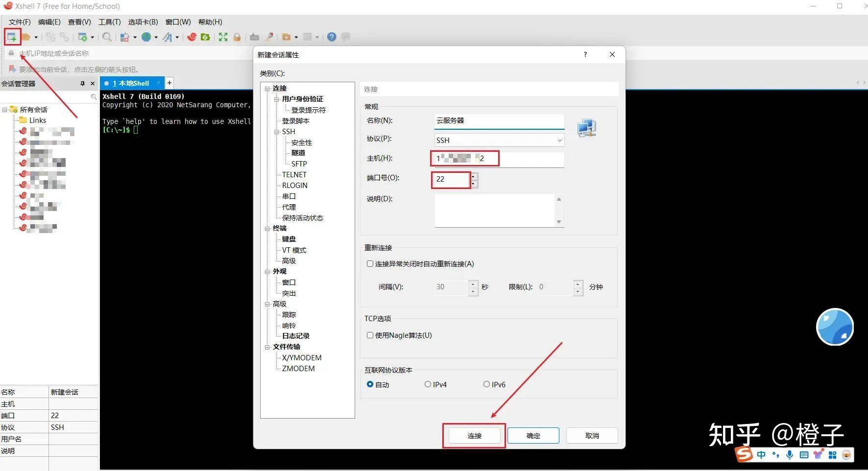Click the speech bubble toolbar icon

[x=346, y=37]
